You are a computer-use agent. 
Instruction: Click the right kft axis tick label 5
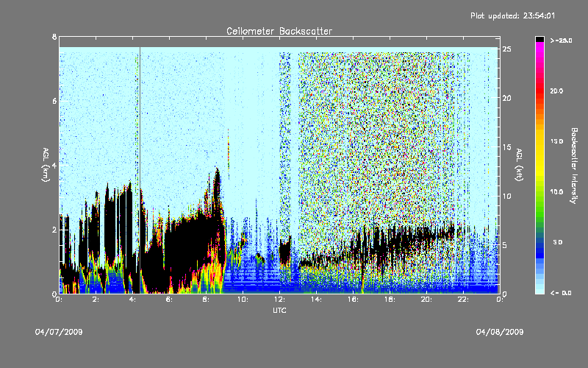click(505, 245)
